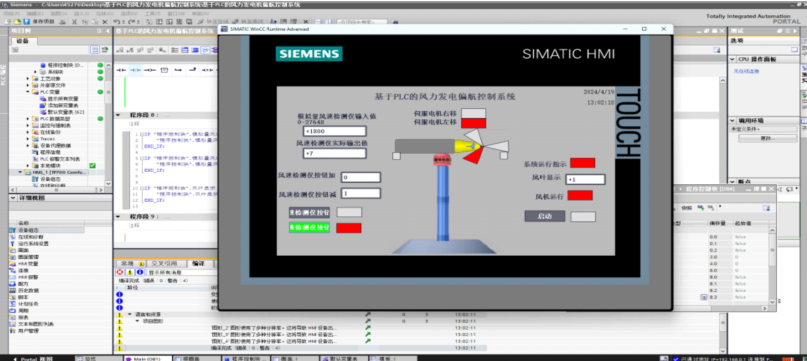This screenshot has width=807, height=361.
Task: Click the save project icon in toolbar
Action: [27, 22]
